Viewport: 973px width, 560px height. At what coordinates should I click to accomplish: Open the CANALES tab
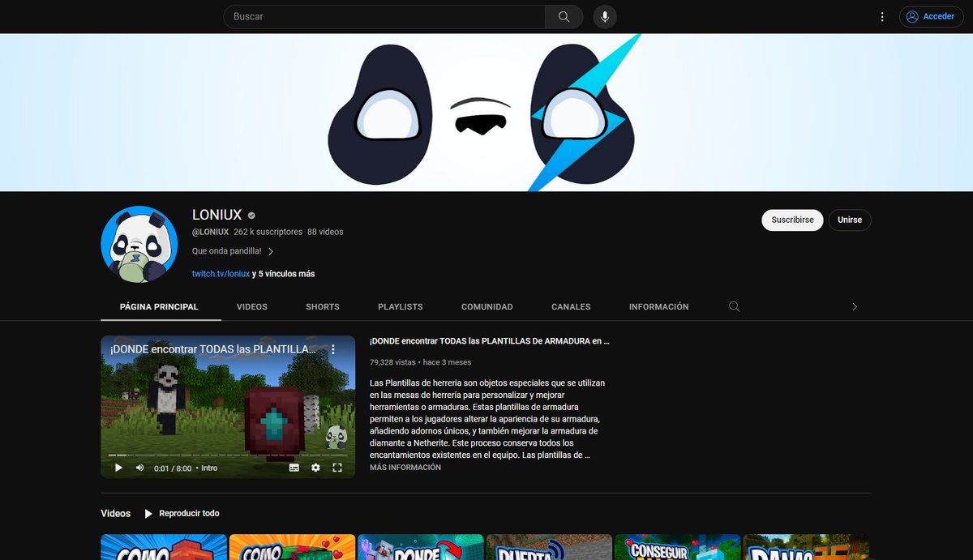click(x=571, y=307)
